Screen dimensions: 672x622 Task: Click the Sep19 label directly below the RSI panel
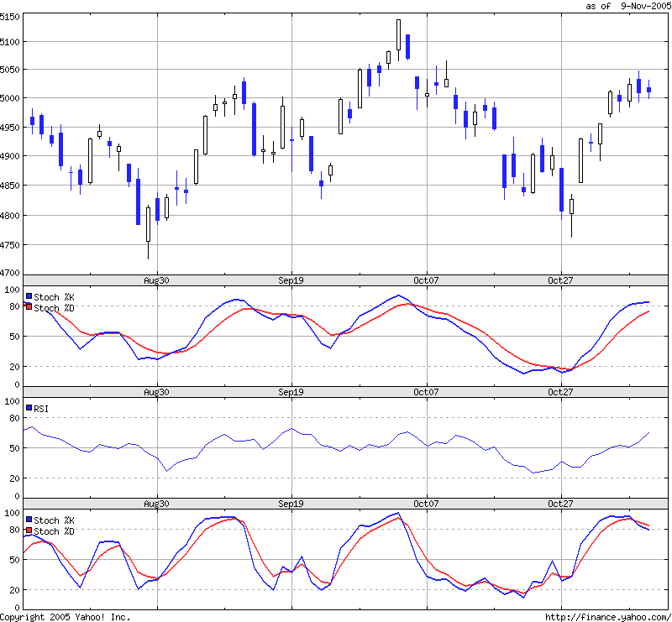point(291,504)
